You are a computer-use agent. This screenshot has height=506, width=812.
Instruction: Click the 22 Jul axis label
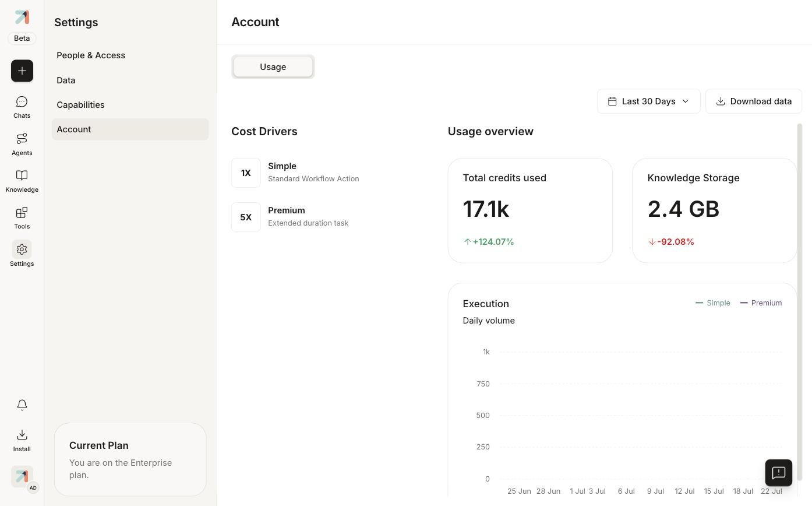(771, 491)
